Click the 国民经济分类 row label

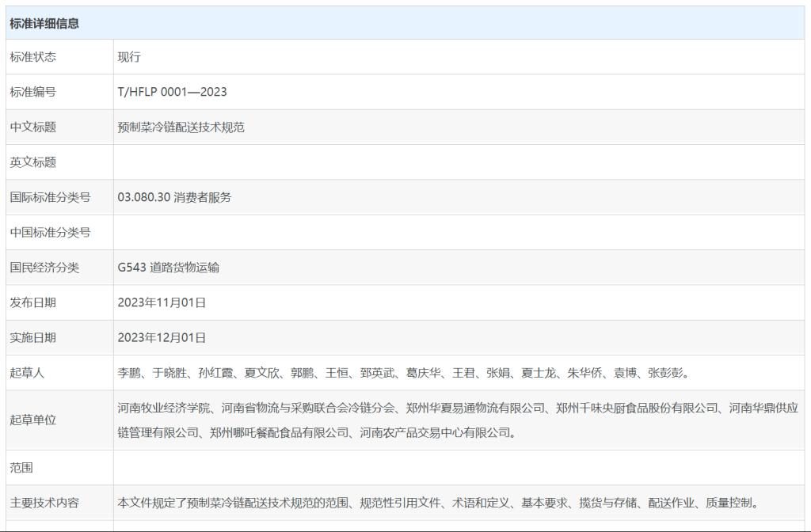pyautogui.click(x=44, y=268)
